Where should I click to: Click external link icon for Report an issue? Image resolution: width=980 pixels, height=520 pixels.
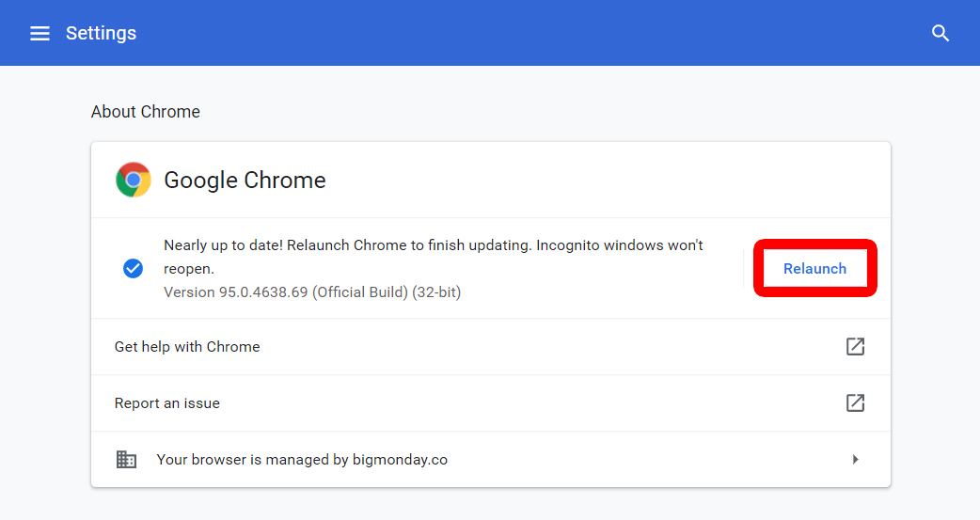(x=855, y=402)
